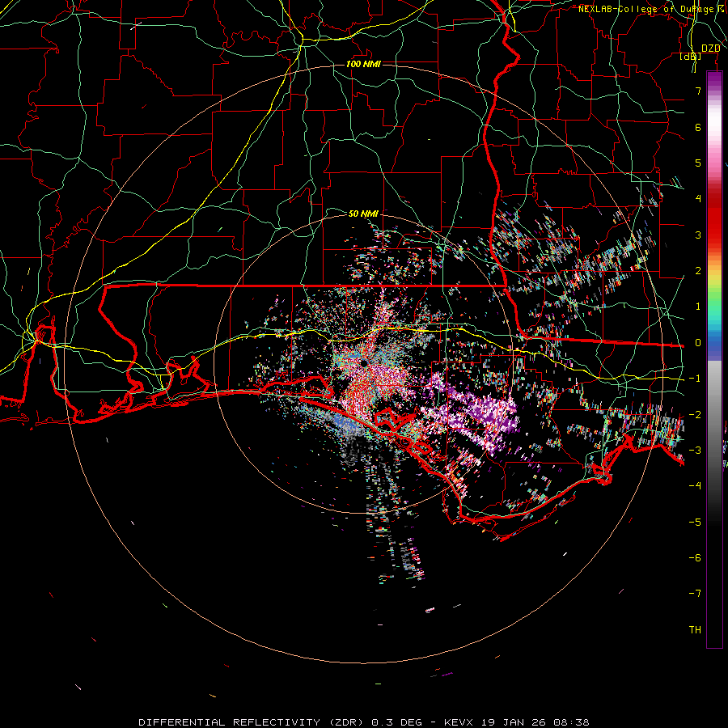Screen dimensions: 728x728
Task: Click the TH threshold label on the scale
Action: pyautogui.click(x=695, y=630)
